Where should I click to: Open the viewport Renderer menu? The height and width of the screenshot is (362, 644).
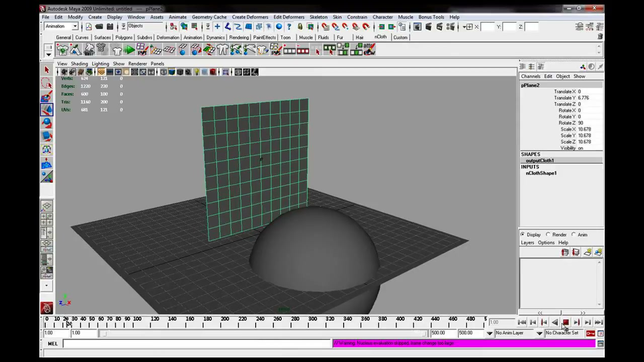[137, 64]
